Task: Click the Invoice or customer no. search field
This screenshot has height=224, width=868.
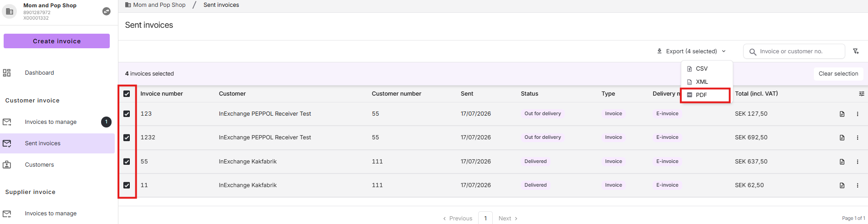Action: tap(795, 51)
